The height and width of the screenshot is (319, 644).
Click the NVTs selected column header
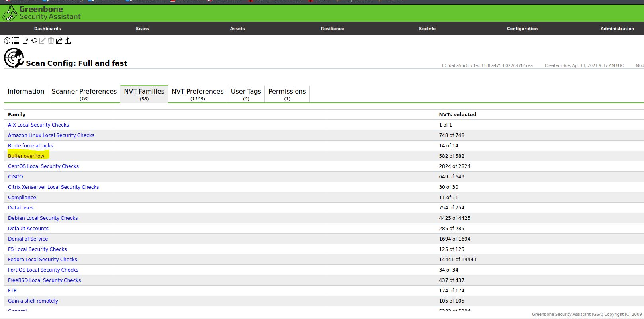458,115
